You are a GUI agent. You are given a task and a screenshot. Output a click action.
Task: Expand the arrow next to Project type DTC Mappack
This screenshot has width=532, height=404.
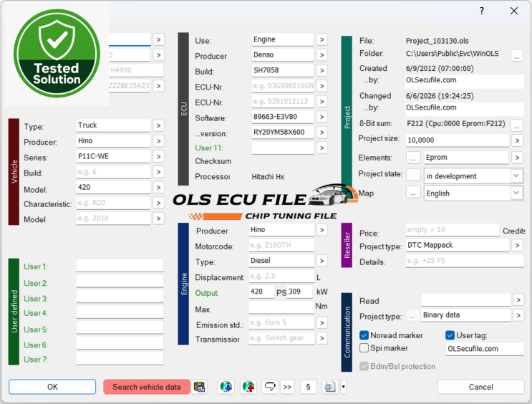tap(517, 245)
